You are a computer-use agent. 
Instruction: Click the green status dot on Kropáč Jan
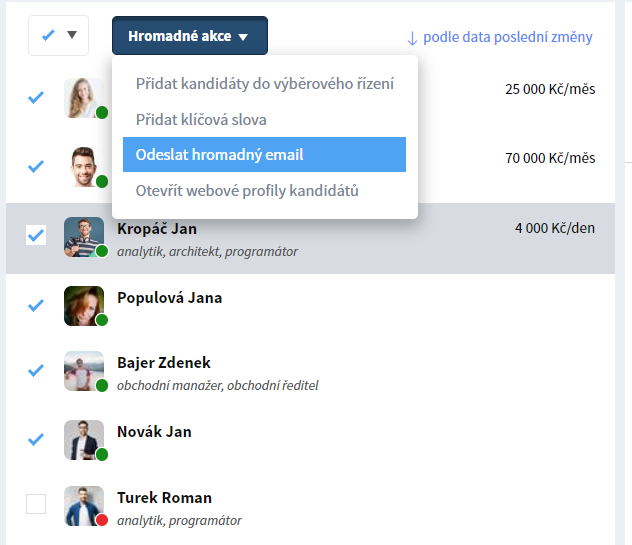click(102, 251)
